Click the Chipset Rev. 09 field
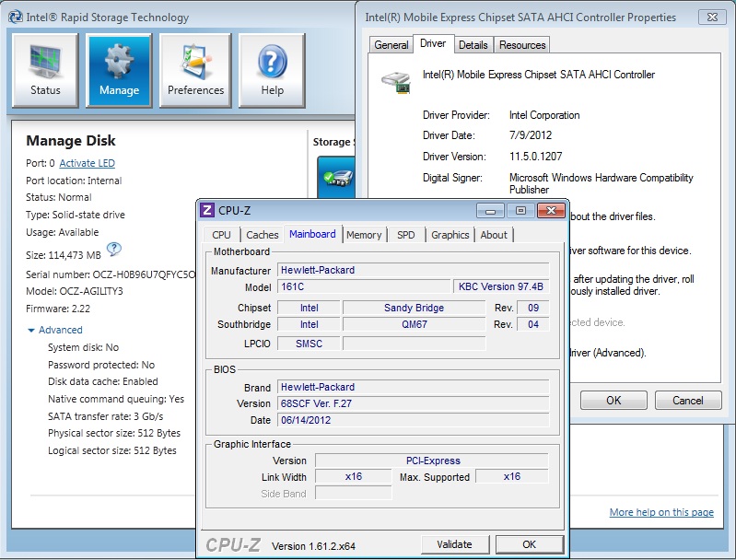This screenshot has width=736, height=560. click(532, 308)
